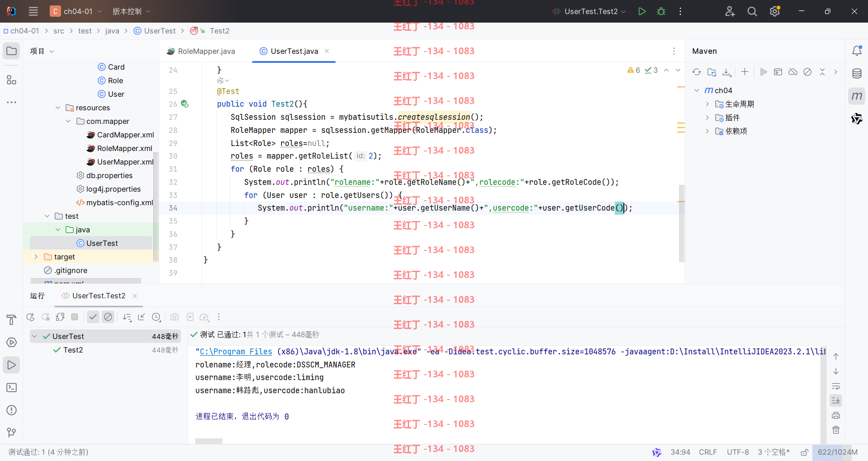Click the UTF-8 encoding in status bar
868x461 pixels.
tap(738, 452)
